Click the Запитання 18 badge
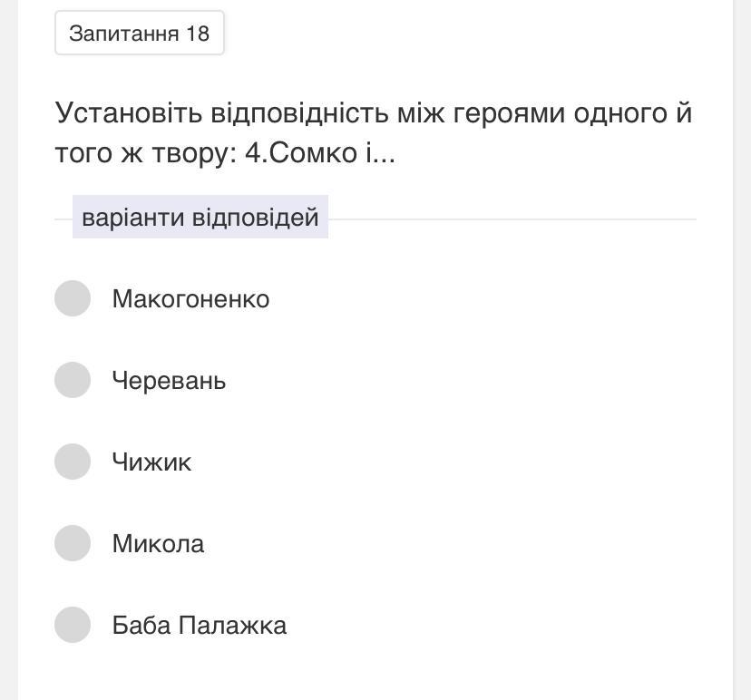The image size is (751, 700). (x=140, y=34)
